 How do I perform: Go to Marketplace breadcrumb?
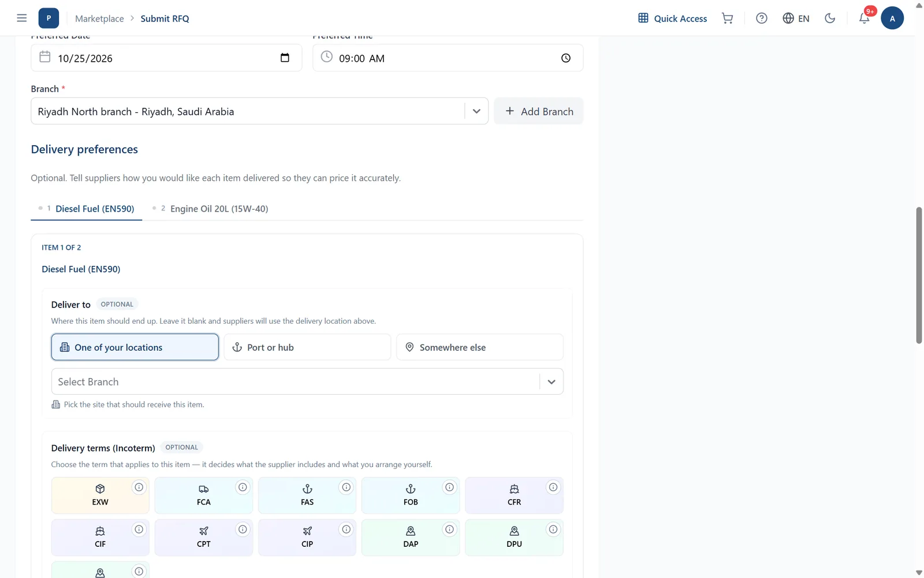point(99,18)
